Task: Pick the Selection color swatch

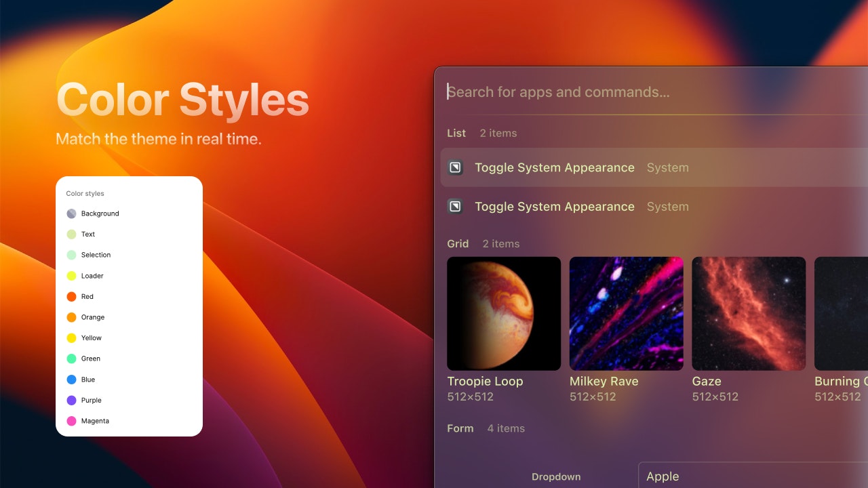Action: coord(71,255)
